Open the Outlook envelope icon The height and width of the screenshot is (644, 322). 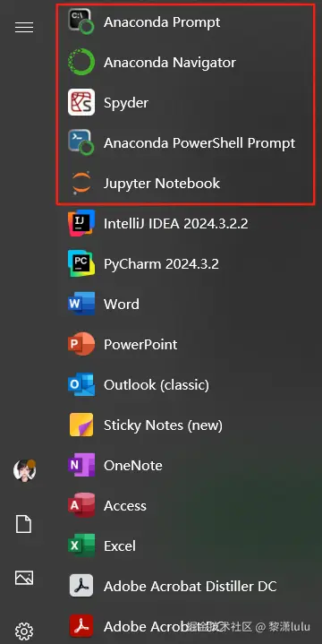(x=81, y=384)
